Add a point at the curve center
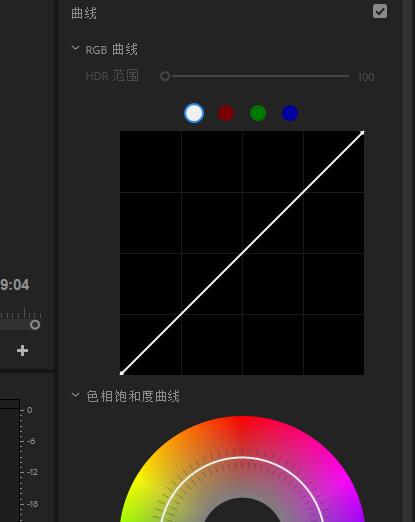415x522 pixels. coord(242,253)
